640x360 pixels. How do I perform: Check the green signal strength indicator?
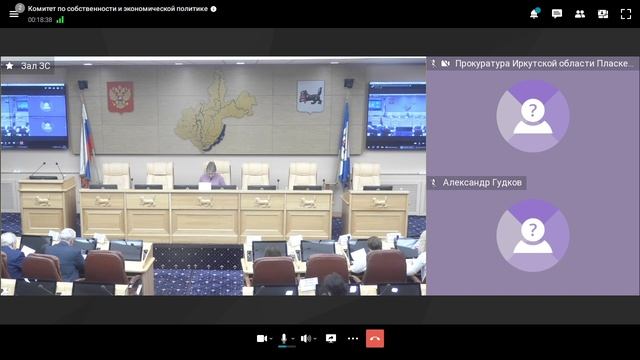click(60, 19)
